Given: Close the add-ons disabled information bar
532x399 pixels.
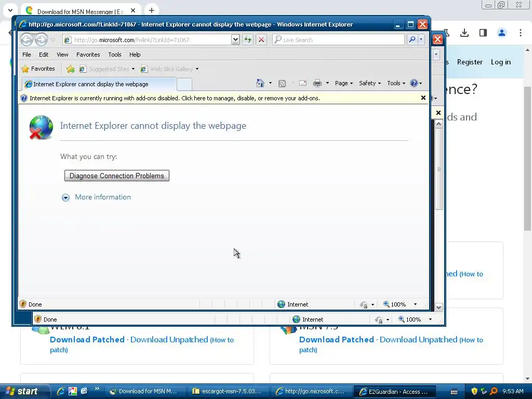Looking at the screenshot, I should pos(423,98).
